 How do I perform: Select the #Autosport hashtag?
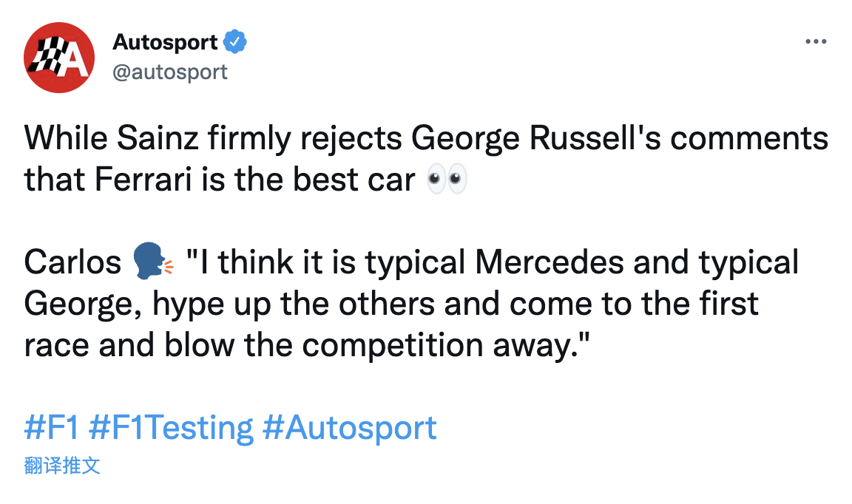(x=350, y=429)
